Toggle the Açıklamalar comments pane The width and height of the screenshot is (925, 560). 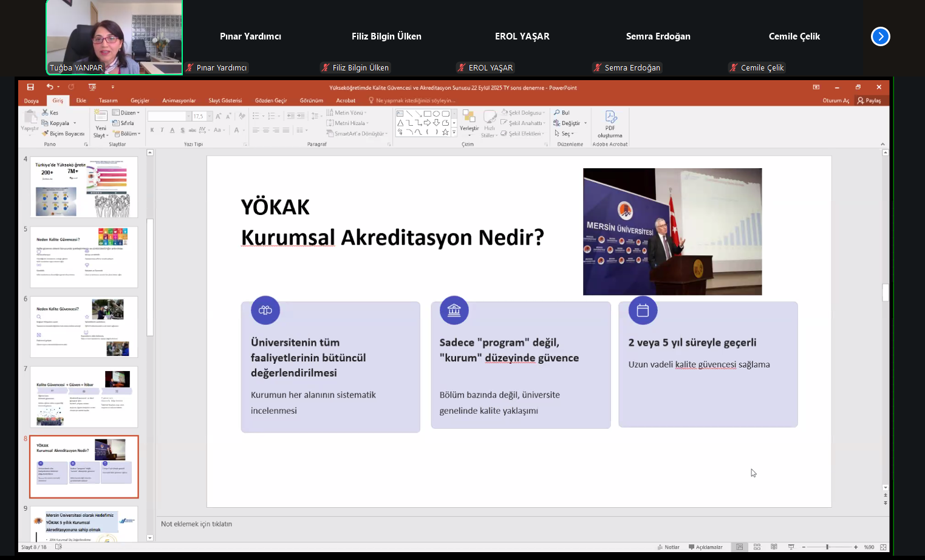pyautogui.click(x=705, y=547)
